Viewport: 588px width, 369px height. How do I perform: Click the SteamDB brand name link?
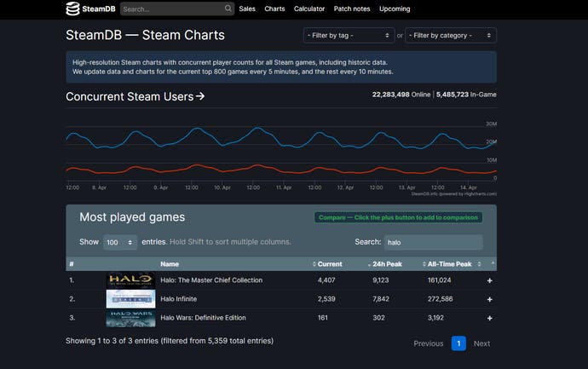[x=99, y=9]
